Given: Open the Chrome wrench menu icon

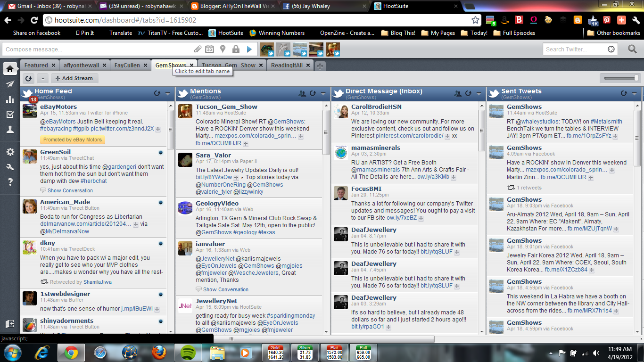Looking at the screenshot, I should click(x=635, y=20).
